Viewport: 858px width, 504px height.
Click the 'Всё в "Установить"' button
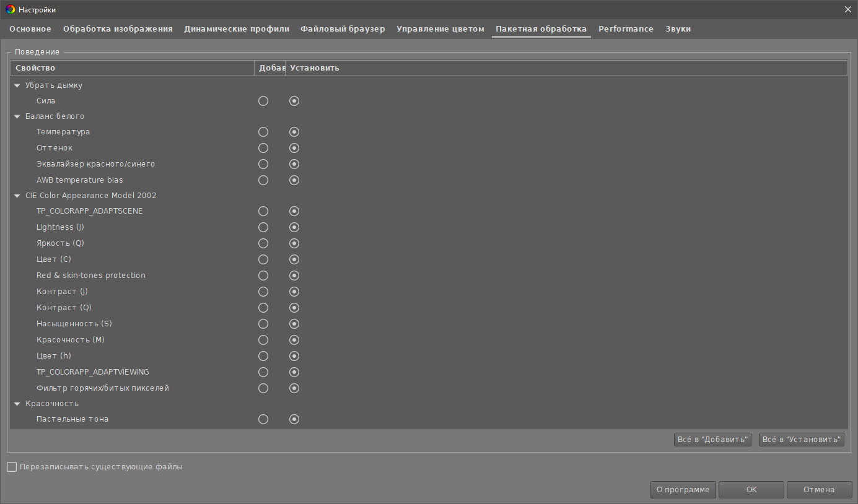pyautogui.click(x=801, y=439)
